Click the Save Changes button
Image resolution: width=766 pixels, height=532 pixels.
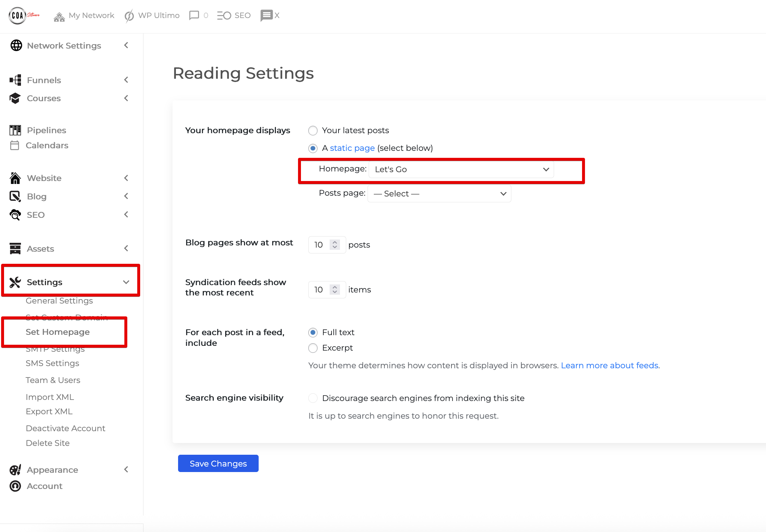coord(218,463)
